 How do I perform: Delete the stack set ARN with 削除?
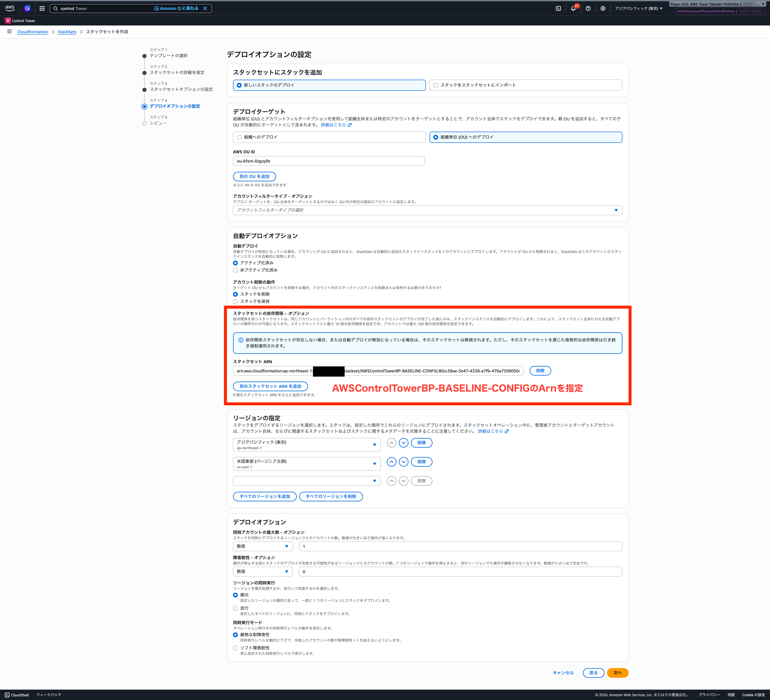[x=540, y=371]
